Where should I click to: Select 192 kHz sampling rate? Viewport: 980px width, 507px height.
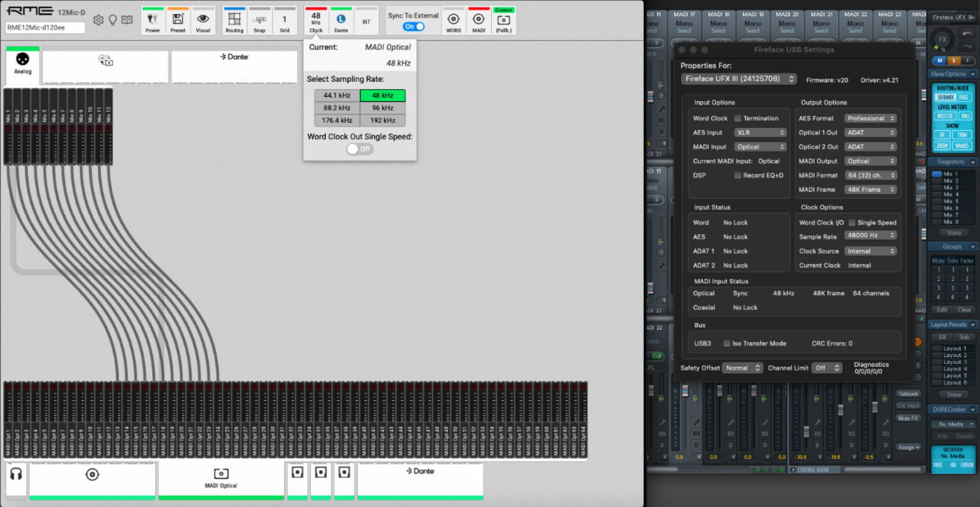(382, 120)
